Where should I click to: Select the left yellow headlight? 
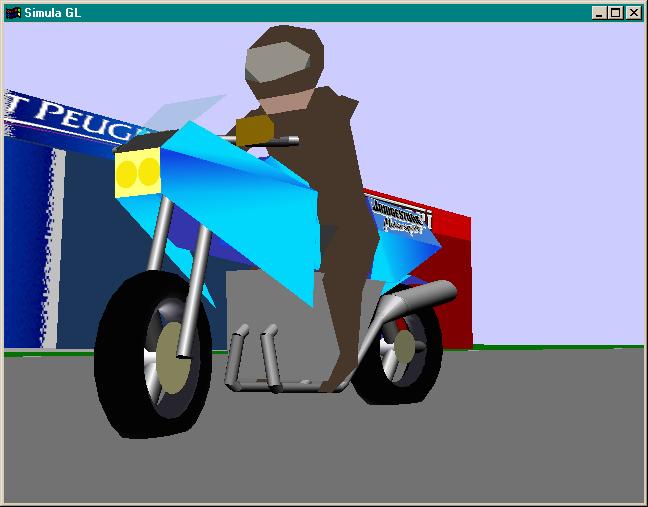point(129,174)
